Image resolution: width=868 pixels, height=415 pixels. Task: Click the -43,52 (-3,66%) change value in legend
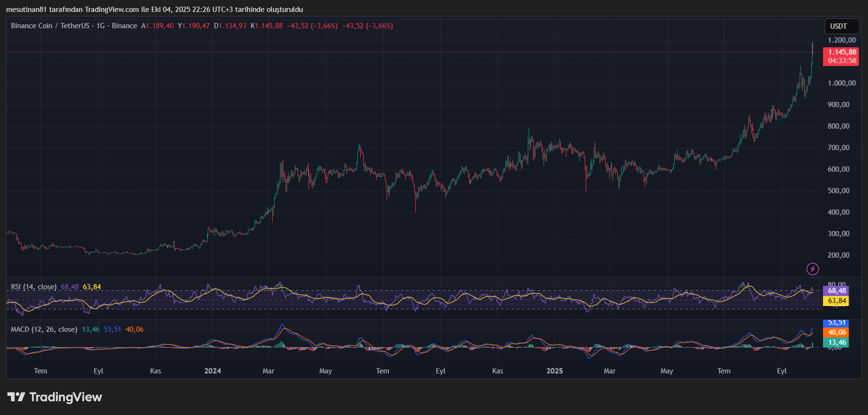pos(312,26)
